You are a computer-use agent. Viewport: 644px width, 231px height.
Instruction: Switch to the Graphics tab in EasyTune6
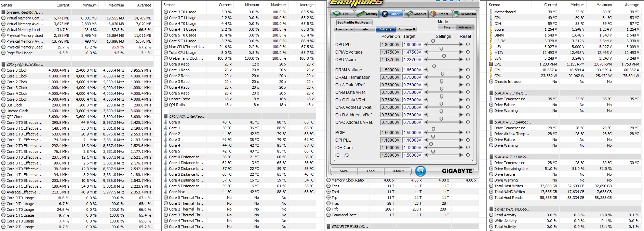[416, 14]
